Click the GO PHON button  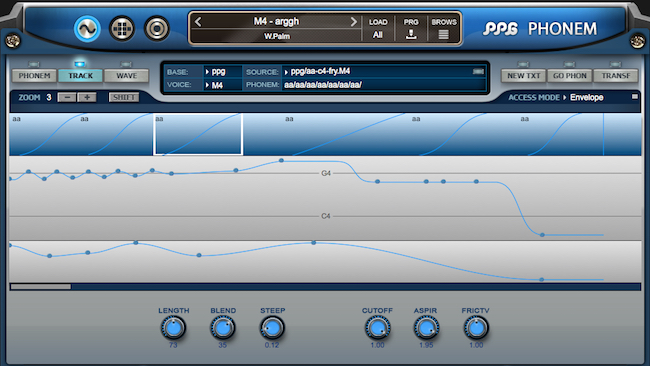pos(570,76)
